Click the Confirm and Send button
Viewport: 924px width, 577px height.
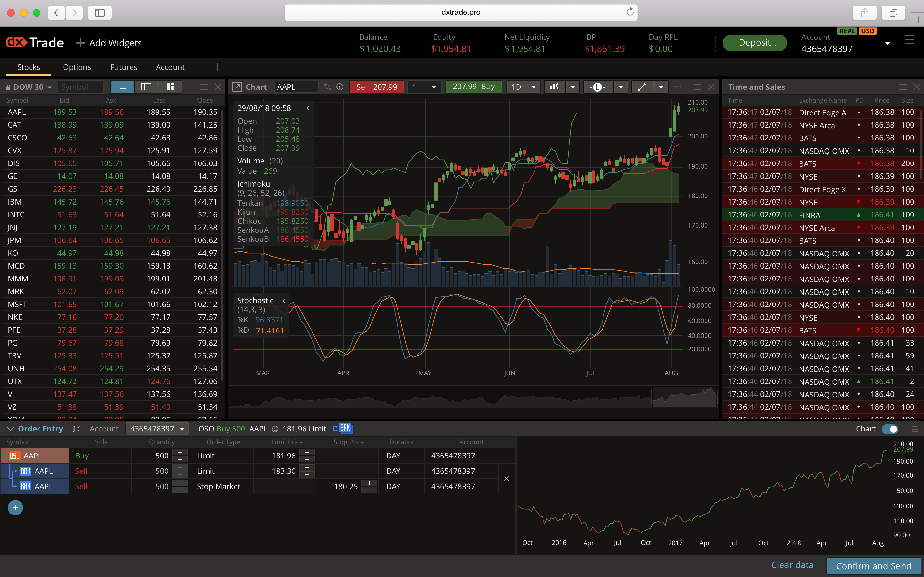(x=872, y=564)
